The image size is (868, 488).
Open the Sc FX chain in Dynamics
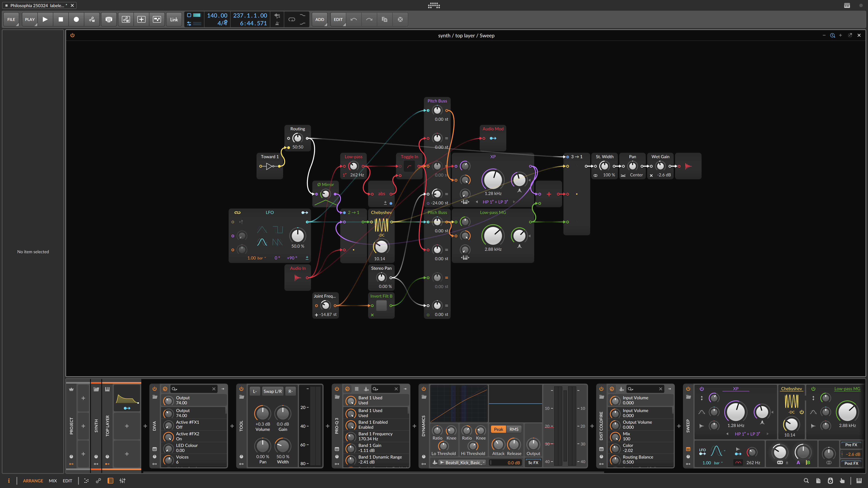[x=533, y=463]
